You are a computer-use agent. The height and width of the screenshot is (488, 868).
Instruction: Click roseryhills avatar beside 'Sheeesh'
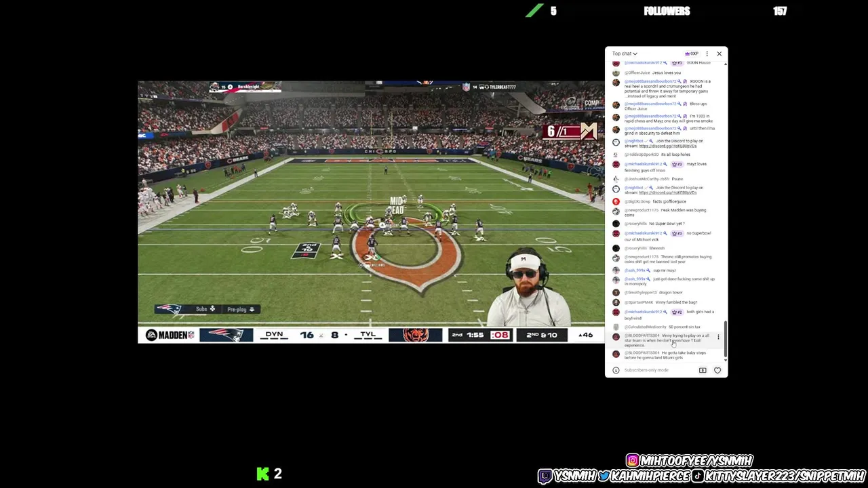click(616, 248)
